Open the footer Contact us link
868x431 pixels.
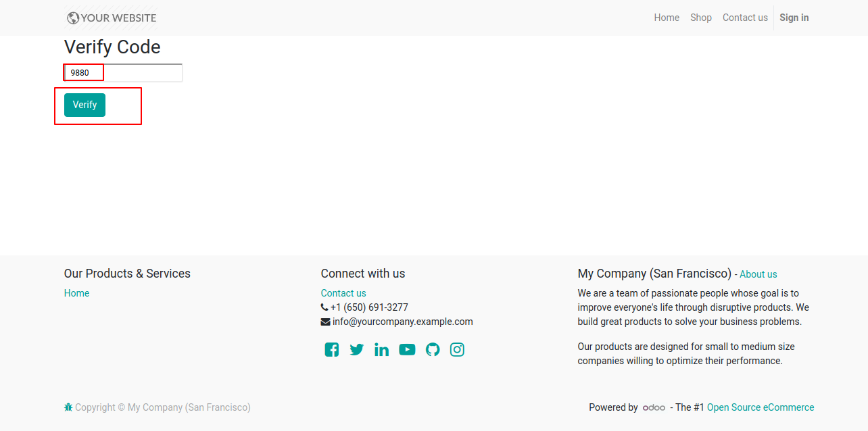tap(343, 293)
